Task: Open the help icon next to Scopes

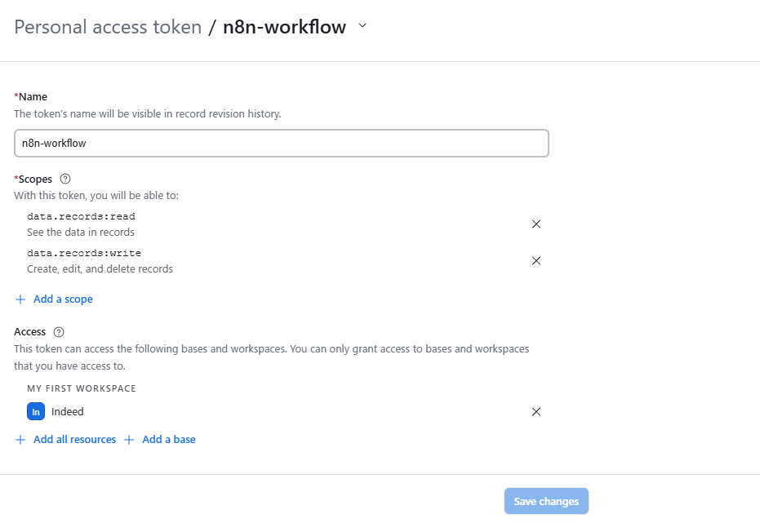Action: (66, 179)
